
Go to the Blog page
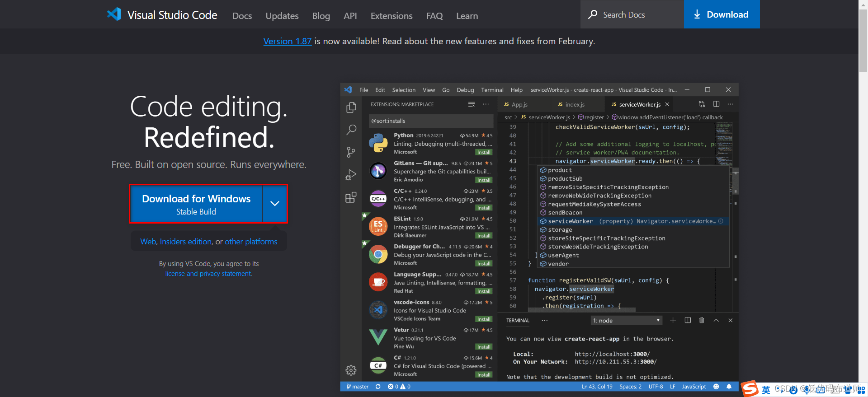[321, 16]
